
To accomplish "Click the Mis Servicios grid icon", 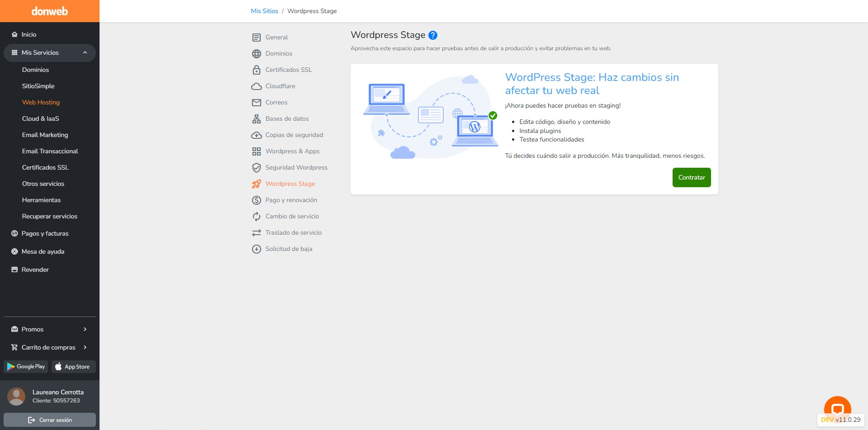I will [x=14, y=52].
